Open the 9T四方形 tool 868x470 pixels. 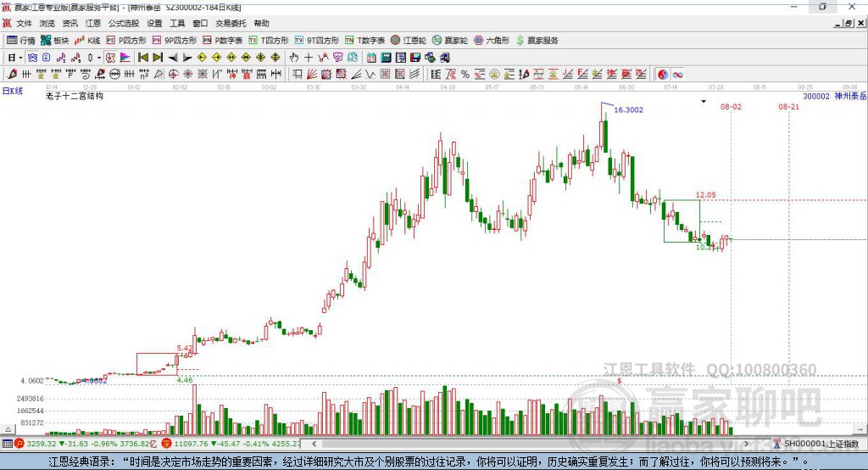(x=317, y=41)
